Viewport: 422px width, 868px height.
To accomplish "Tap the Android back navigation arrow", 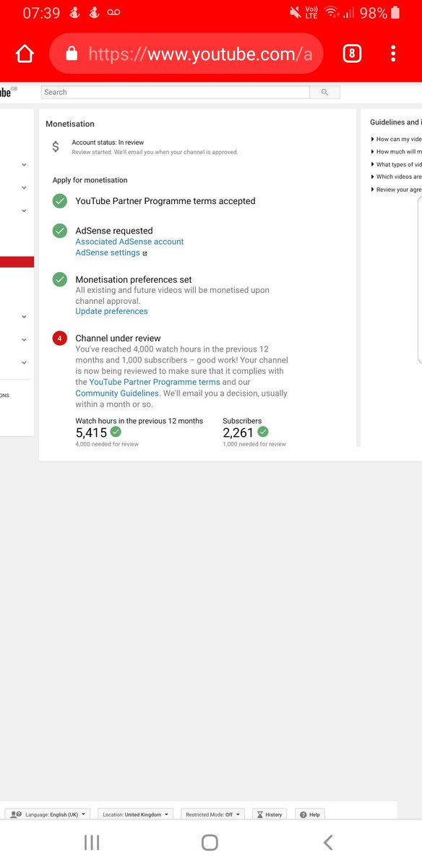I will (x=328, y=842).
